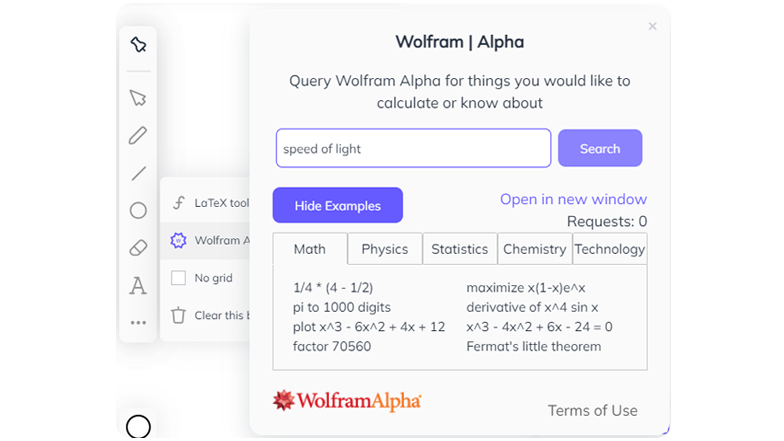Activate the text tool letter A
Image resolution: width=784 pixels, height=441 pixels.
click(x=138, y=286)
